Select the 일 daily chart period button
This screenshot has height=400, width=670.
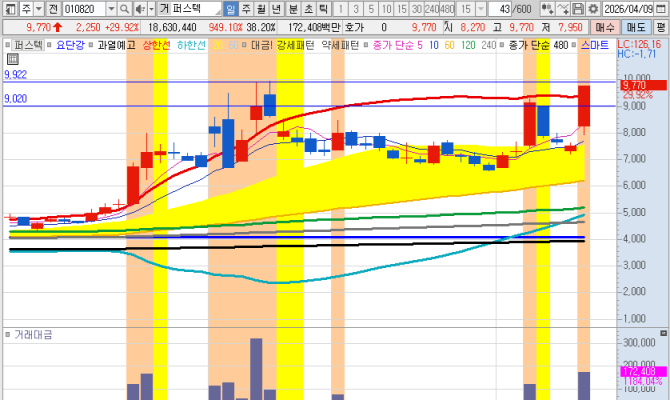click(230, 8)
